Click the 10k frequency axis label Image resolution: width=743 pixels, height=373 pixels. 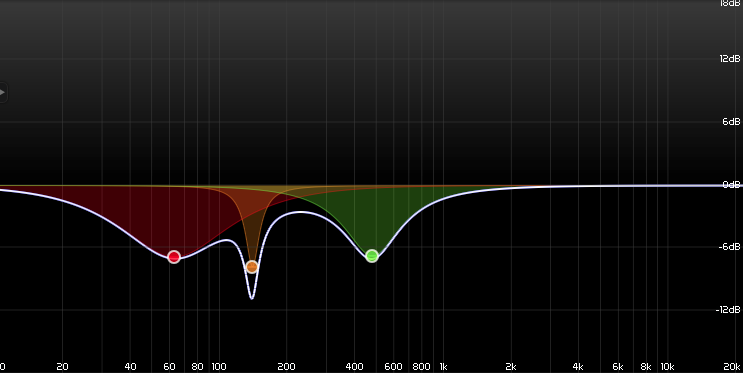(667, 367)
